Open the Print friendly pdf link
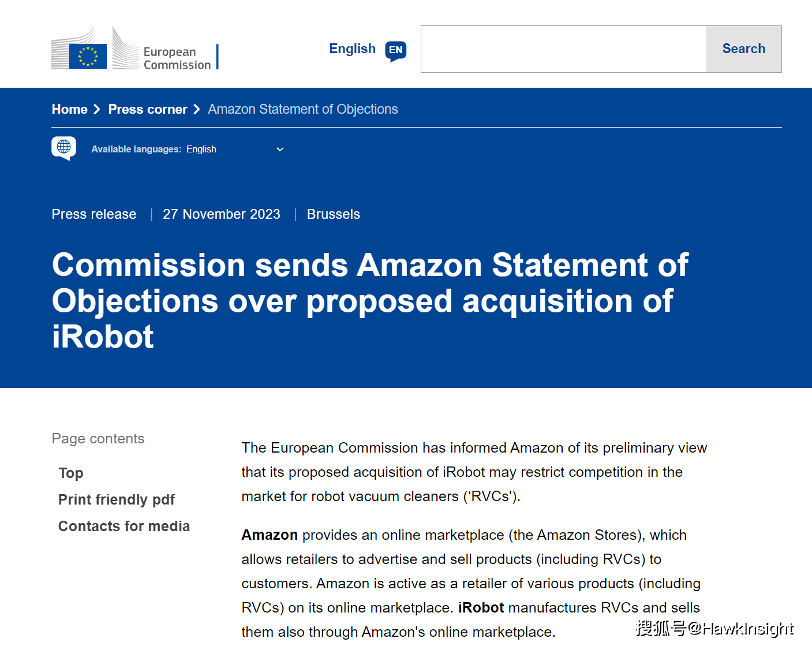 pos(117,500)
